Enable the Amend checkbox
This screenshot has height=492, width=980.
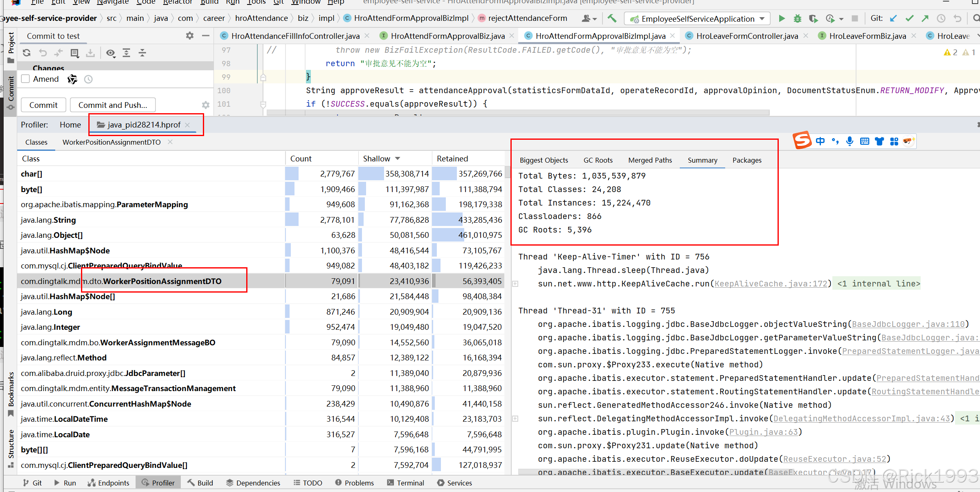[x=26, y=79]
